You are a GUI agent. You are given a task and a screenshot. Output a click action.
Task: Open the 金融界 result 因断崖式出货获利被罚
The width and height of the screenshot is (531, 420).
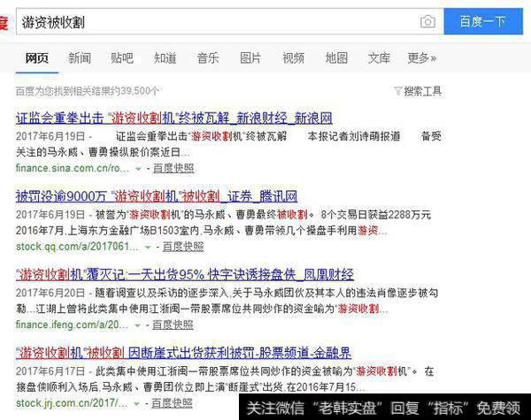183,353
